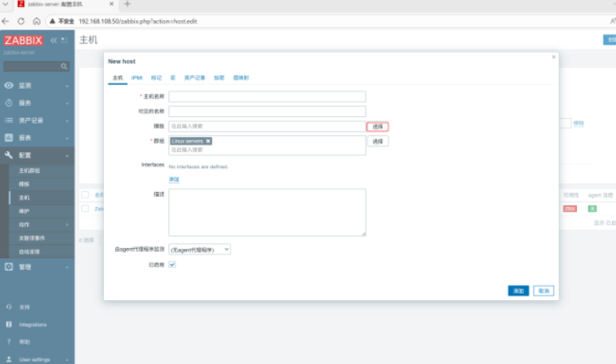Open browser home page icon

point(37,22)
